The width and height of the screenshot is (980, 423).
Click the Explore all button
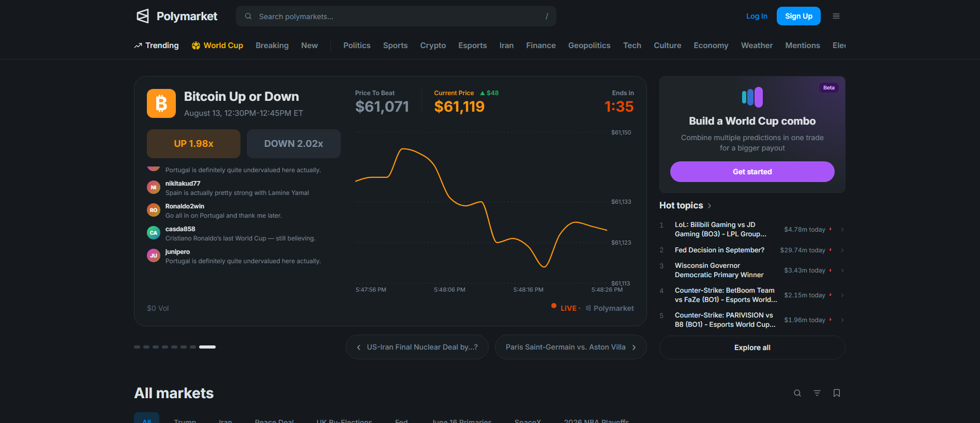[x=752, y=348]
